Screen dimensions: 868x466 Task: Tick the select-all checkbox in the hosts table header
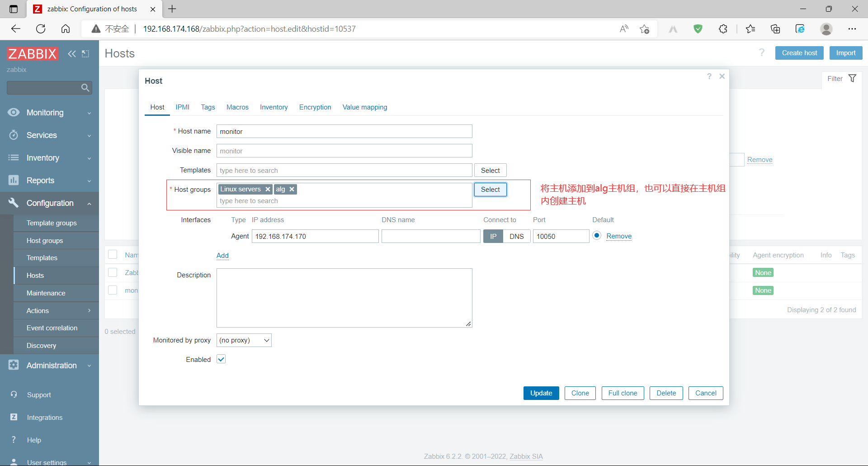click(x=113, y=254)
